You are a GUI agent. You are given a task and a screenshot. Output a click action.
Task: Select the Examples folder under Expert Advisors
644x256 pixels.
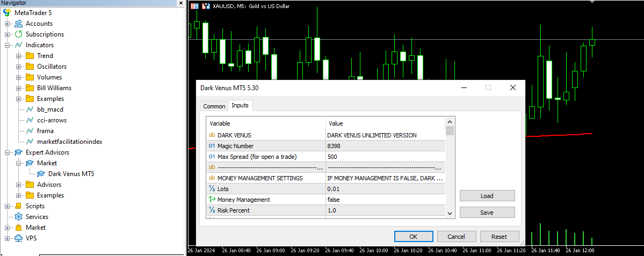coord(50,195)
